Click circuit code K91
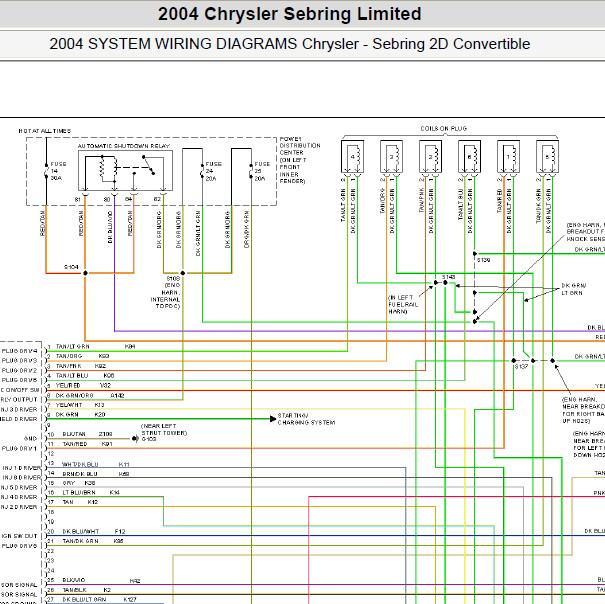 (107, 444)
